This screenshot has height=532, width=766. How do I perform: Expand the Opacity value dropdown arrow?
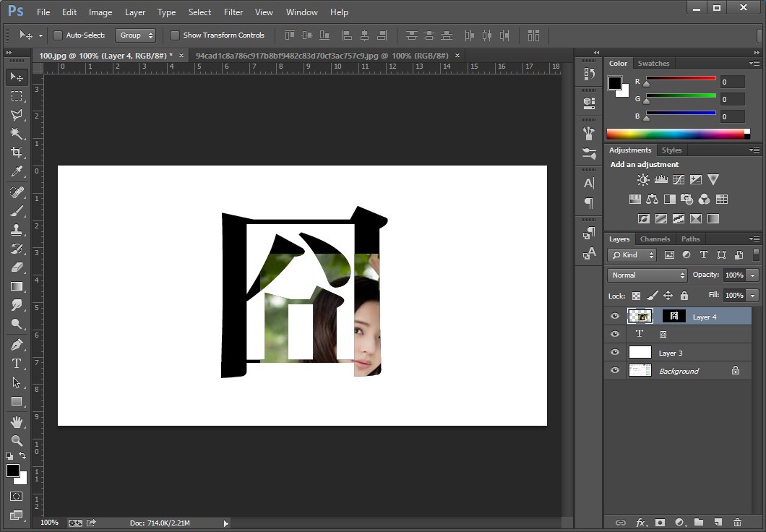(753, 275)
